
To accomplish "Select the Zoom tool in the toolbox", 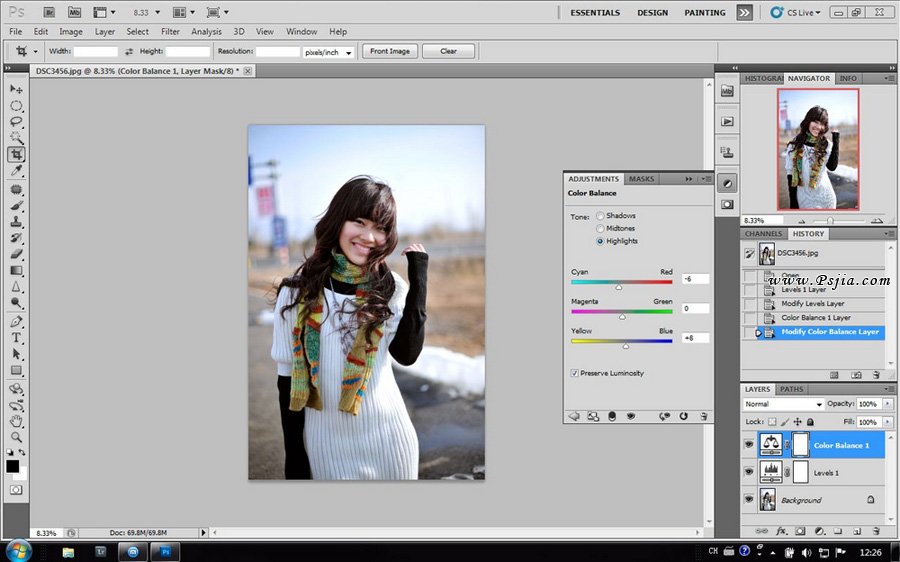I will coord(16,437).
